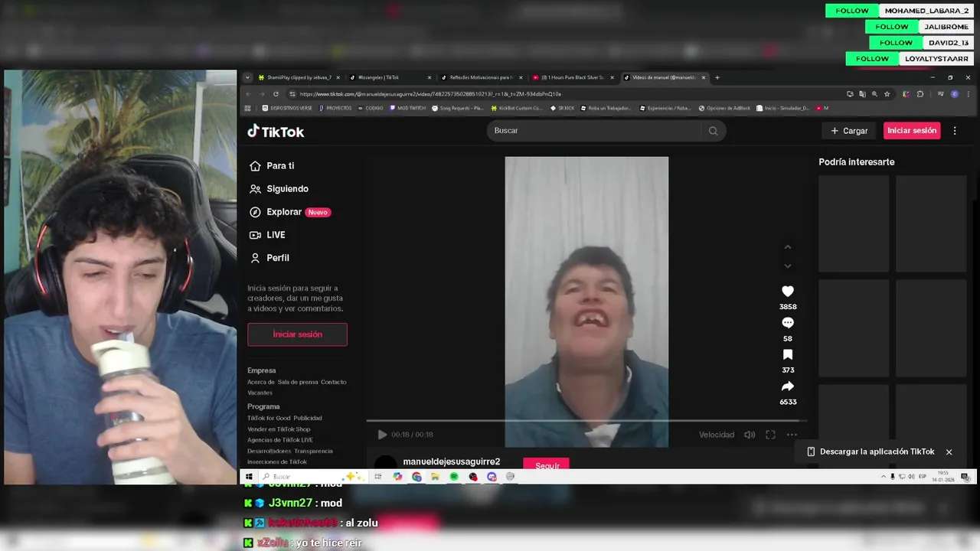Click the Cargar upload button
This screenshot has height=551, width=980.
[849, 131]
